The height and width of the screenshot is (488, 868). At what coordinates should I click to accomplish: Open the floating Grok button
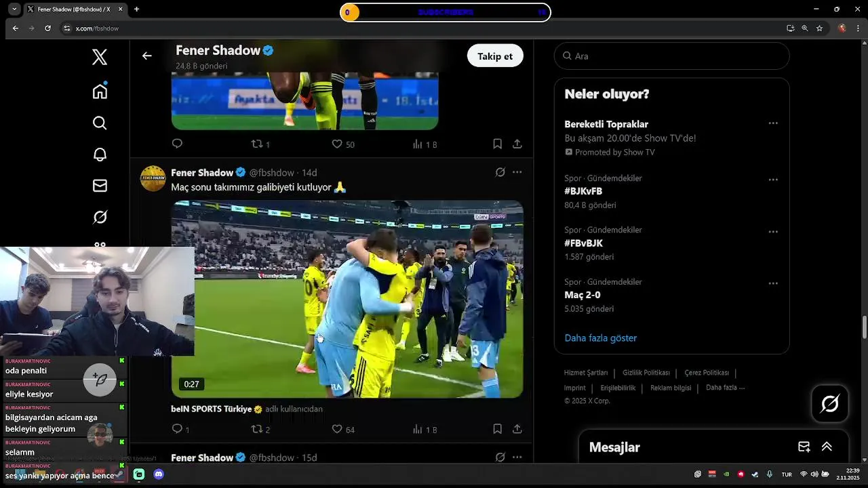click(x=830, y=404)
